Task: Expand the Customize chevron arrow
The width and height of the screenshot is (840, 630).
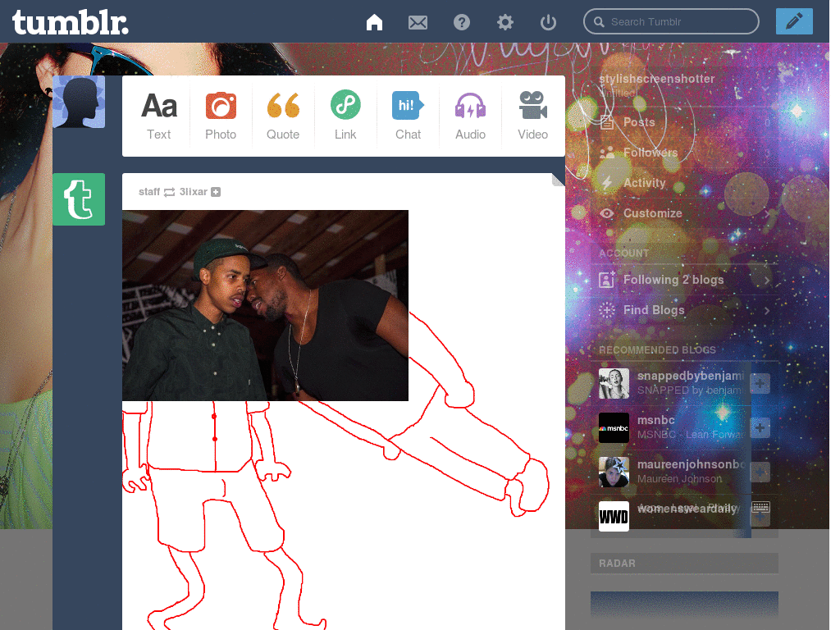Action: [x=767, y=214]
